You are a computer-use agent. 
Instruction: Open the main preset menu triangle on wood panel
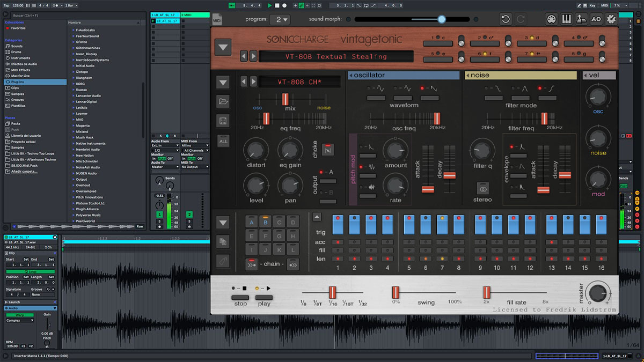[223, 47]
